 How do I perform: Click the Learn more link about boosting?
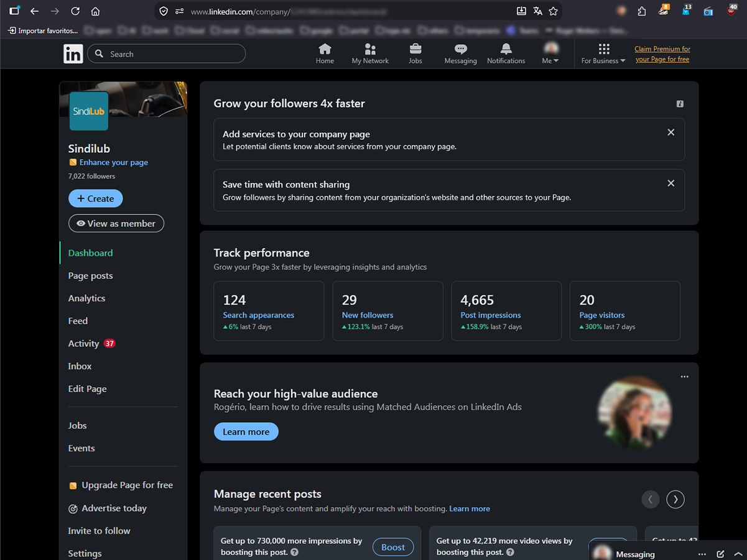coord(470,508)
